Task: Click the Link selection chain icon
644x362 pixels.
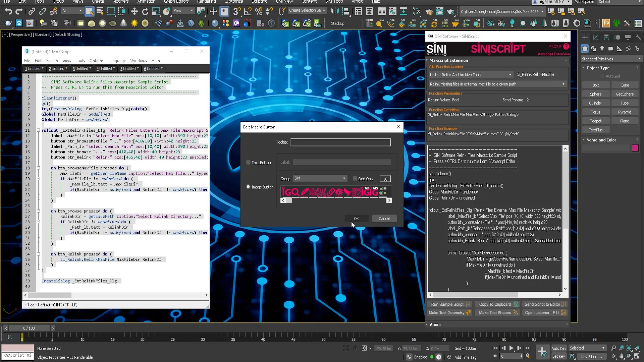Action: (32, 12)
